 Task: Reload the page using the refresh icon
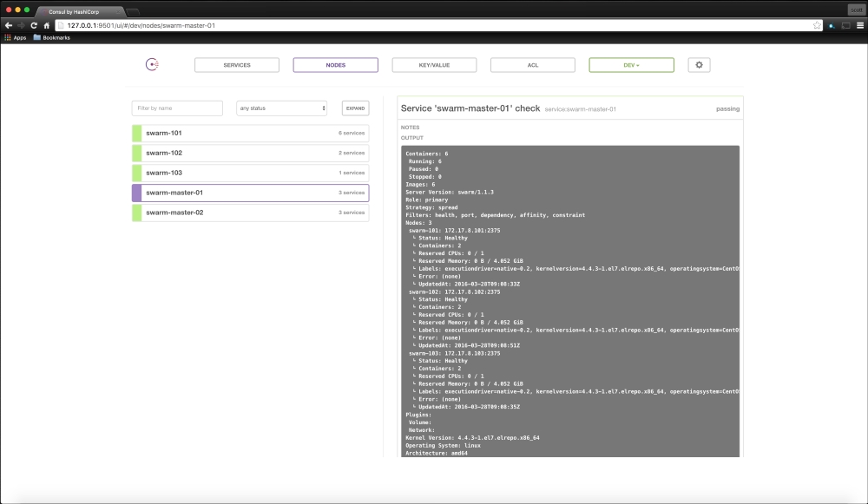(34, 25)
